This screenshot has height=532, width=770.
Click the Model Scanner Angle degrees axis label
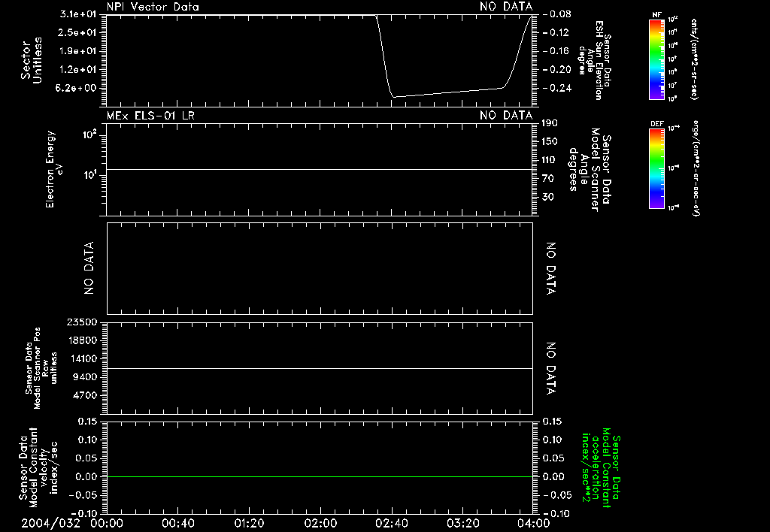pos(590,169)
